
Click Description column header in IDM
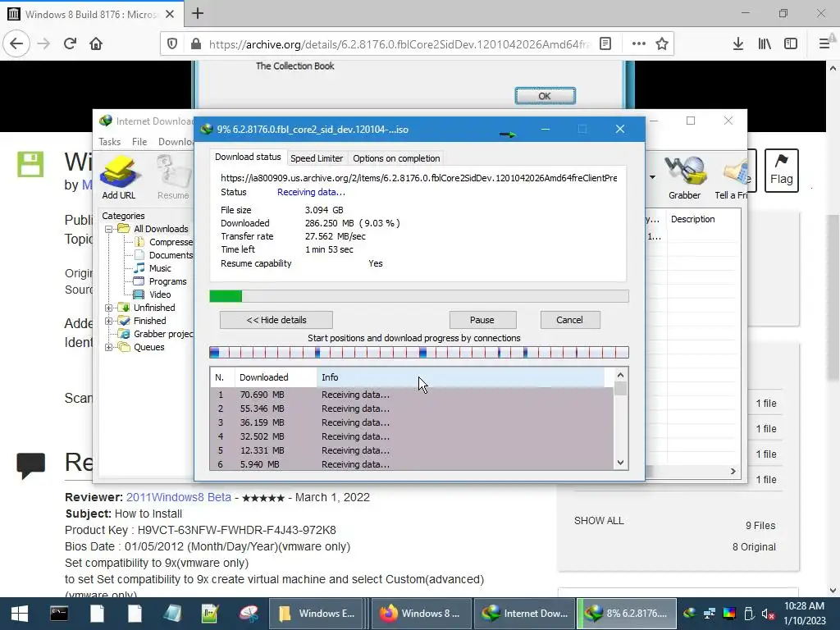(703, 219)
